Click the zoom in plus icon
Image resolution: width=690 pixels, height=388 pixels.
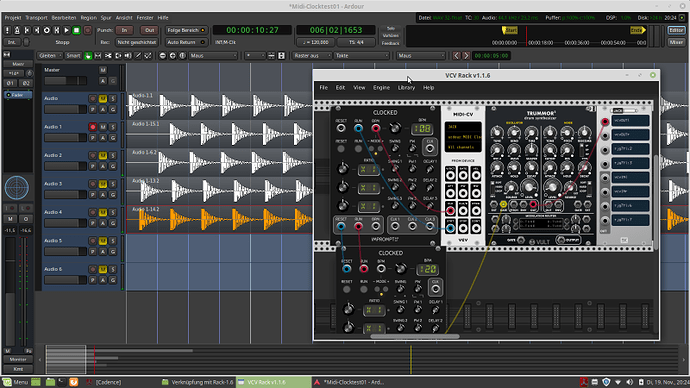[x=172, y=56]
